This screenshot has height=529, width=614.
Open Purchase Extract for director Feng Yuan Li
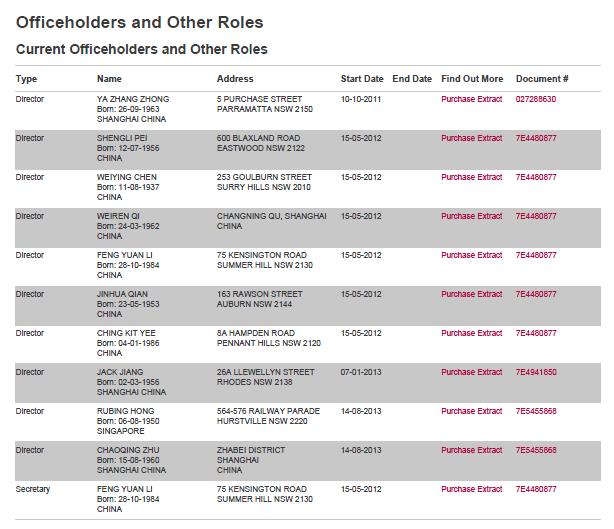471,256
